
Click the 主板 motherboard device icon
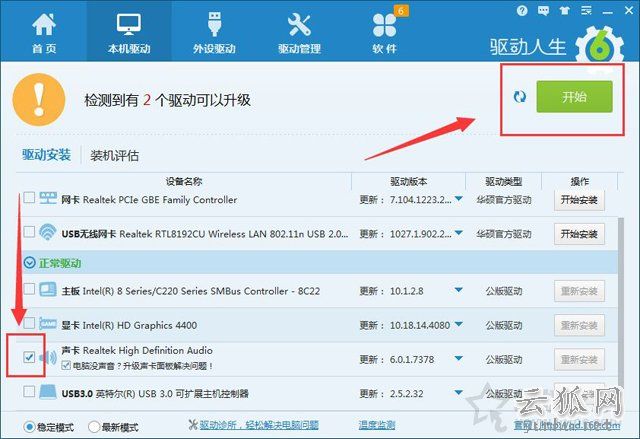tap(48, 290)
